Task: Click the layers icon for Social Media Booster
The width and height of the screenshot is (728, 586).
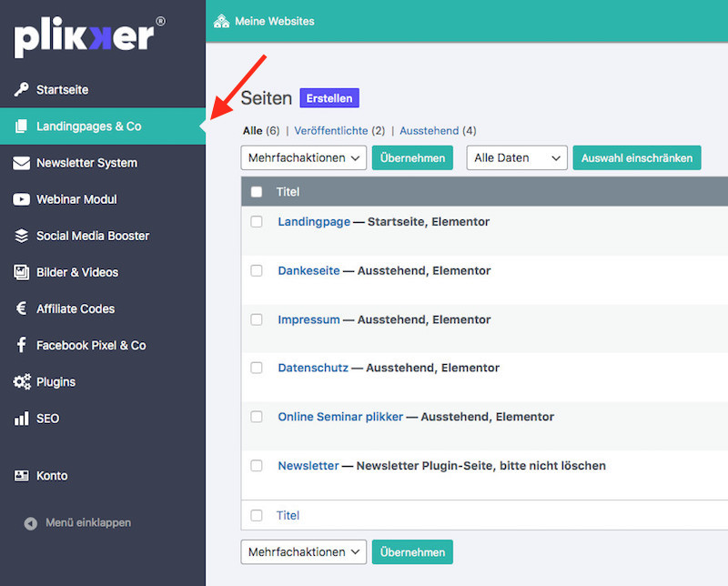Action: [x=21, y=236]
